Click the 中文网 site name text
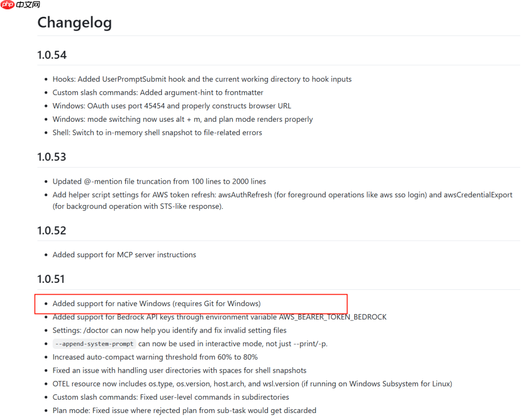This screenshot has width=532, height=418. tap(28, 4)
